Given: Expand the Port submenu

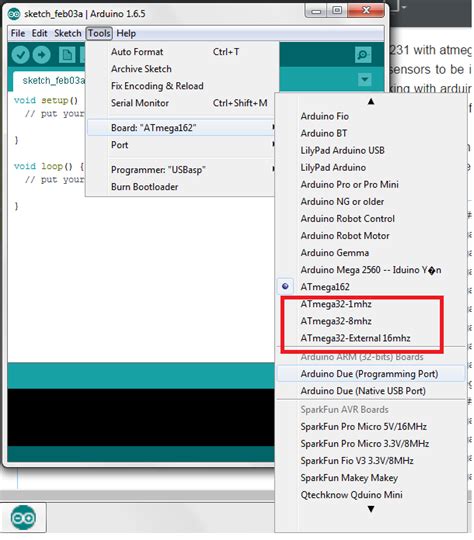Looking at the screenshot, I should pos(181,145).
